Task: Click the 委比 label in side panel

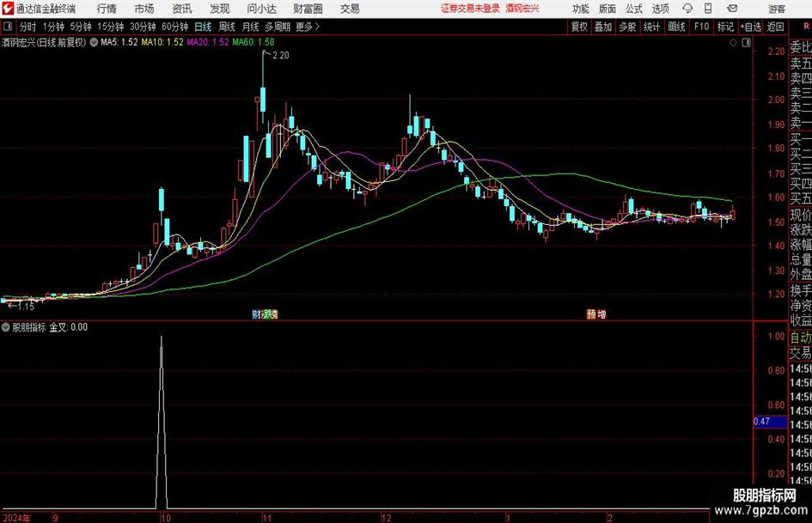Action: coord(801,47)
